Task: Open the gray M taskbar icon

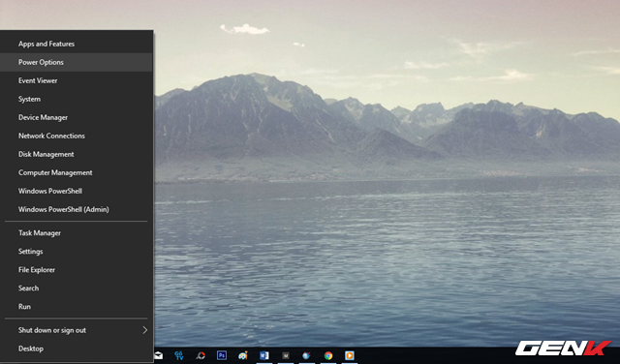Action: 286,355
